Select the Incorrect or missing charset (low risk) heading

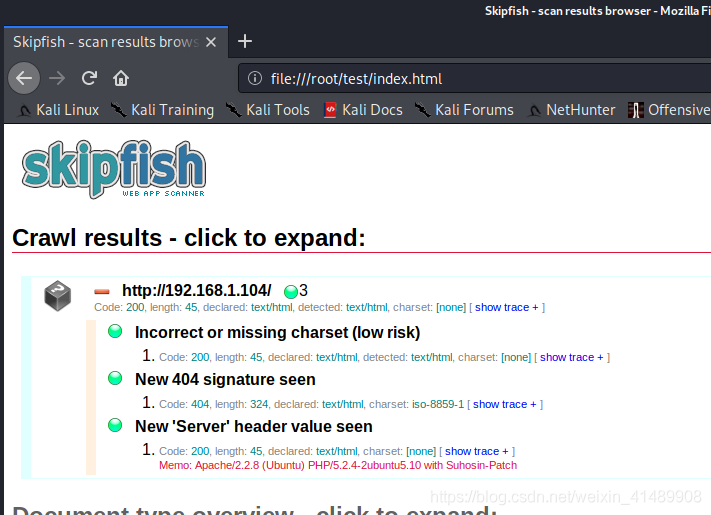tap(278, 332)
